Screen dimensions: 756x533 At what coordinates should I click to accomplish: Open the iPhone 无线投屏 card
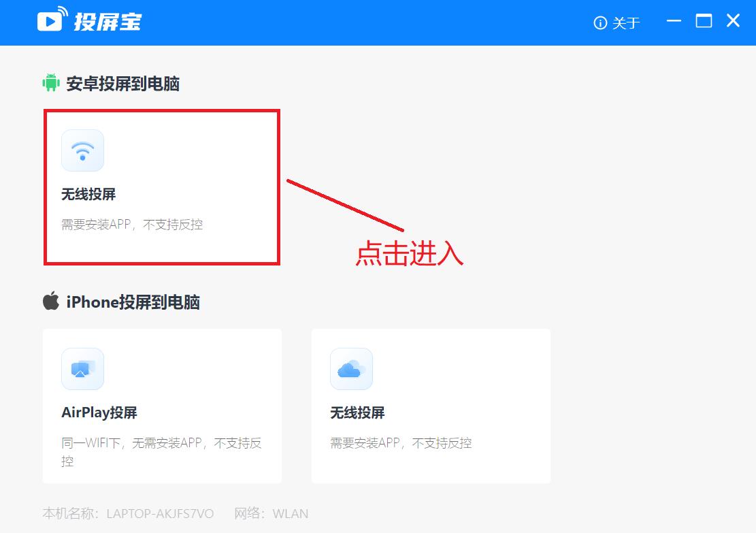pyautogui.click(x=431, y=405)
